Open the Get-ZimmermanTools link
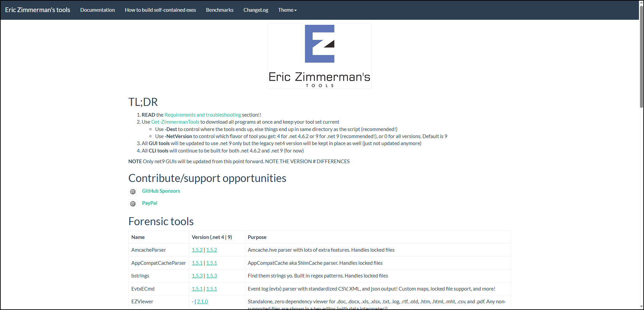Viewport: 644px width, 310px height. (175, 122)
